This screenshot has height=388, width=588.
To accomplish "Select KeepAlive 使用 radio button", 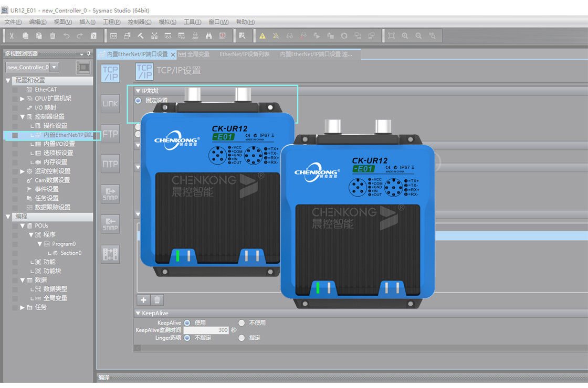I will click(x=187, y=323).
